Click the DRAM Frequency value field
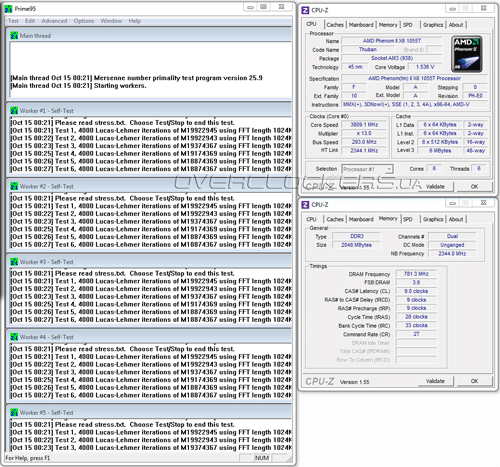Image resolution: width=500 pixels, height=467 pixels. click(x=416, y=274)
